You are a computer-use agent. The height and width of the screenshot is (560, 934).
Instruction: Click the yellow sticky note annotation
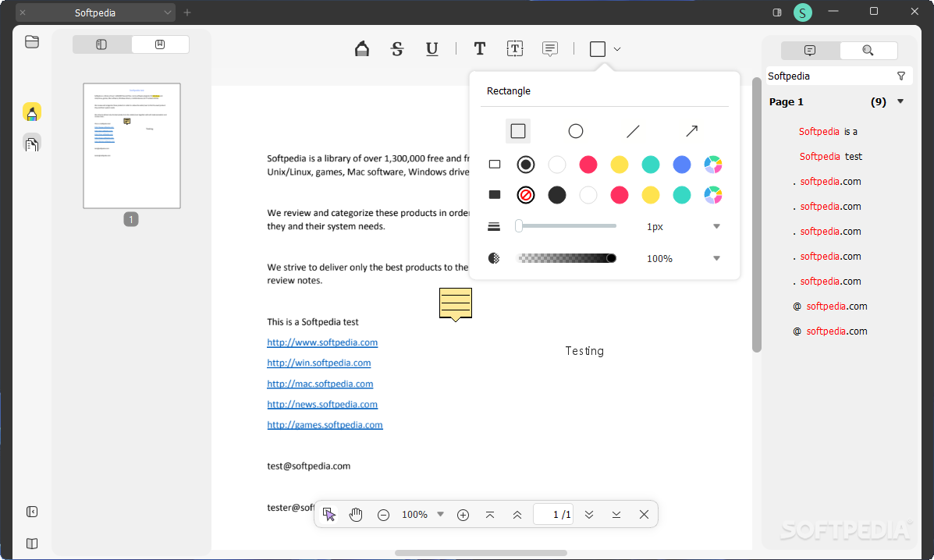click(456, 304)
